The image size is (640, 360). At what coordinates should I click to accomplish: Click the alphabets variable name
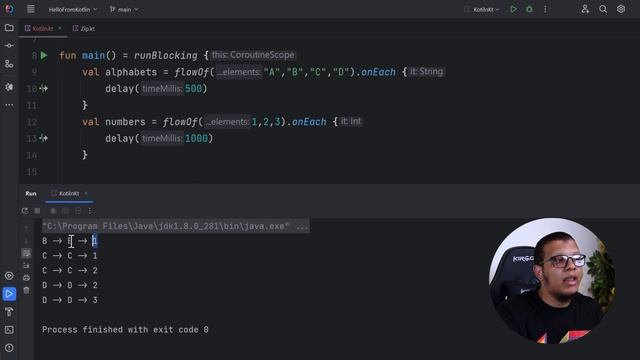tap(131, 72)
